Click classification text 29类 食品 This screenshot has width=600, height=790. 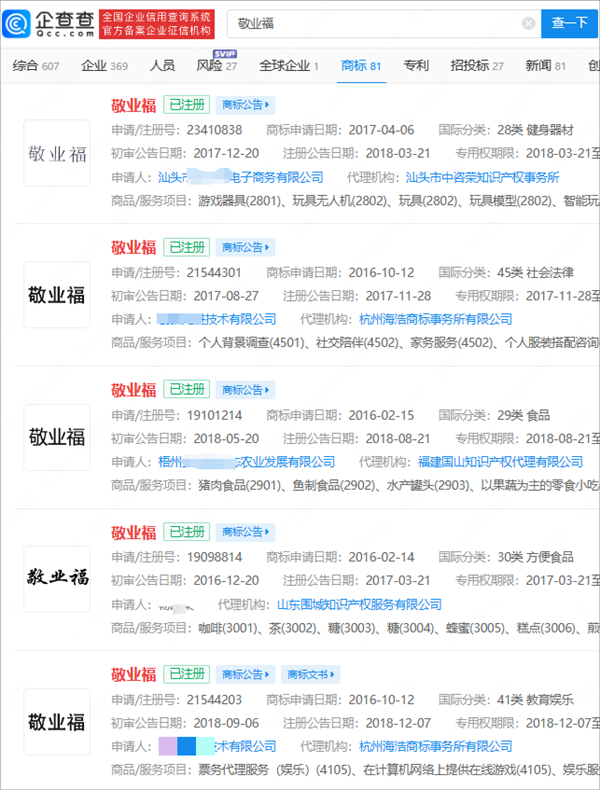point(523,416)
